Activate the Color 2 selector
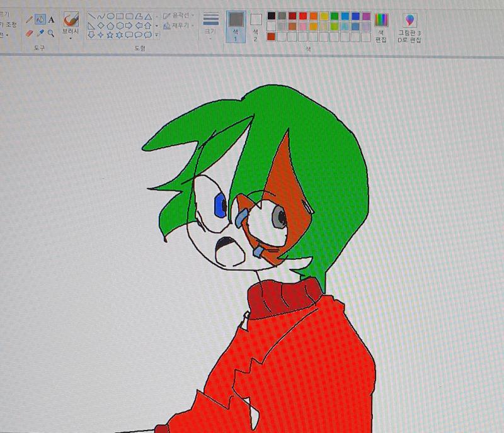504x433 pixels. [256, 28]
